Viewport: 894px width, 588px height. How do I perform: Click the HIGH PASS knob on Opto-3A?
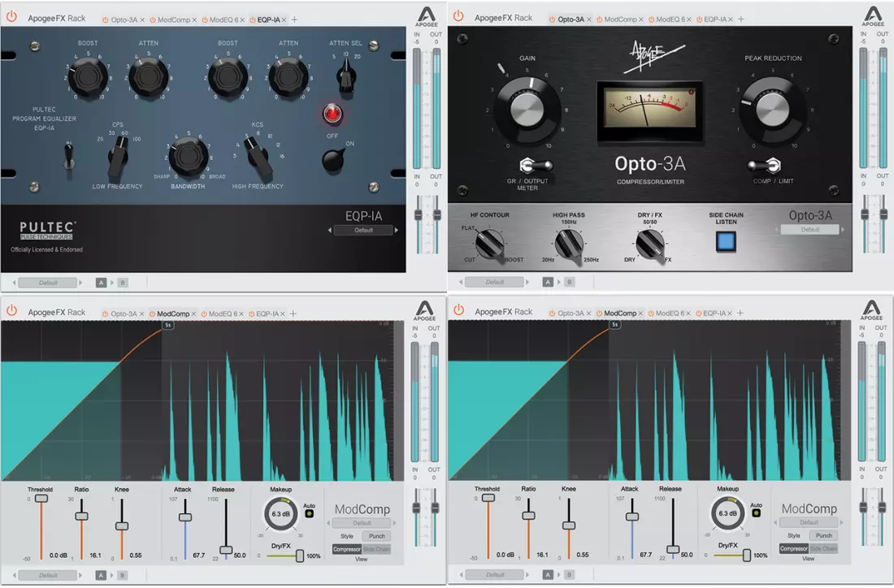click(x=568, y=244)
